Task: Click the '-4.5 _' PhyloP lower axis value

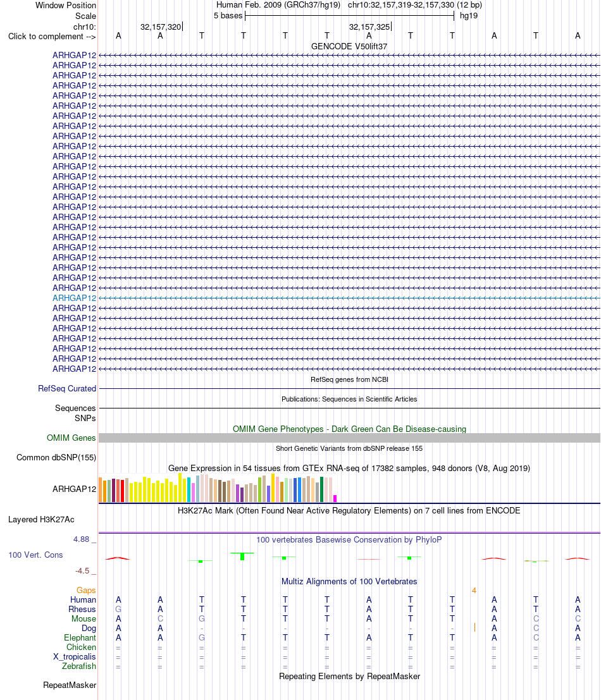Action: (x=85, y=571)
